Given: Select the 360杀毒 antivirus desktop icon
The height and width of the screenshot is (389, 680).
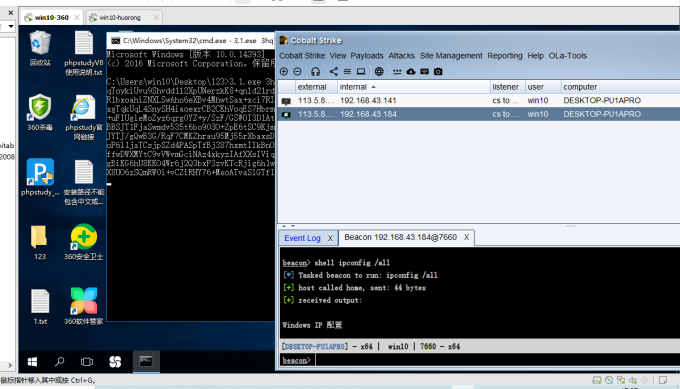Looking at the screenshot, I should point(40,113).
